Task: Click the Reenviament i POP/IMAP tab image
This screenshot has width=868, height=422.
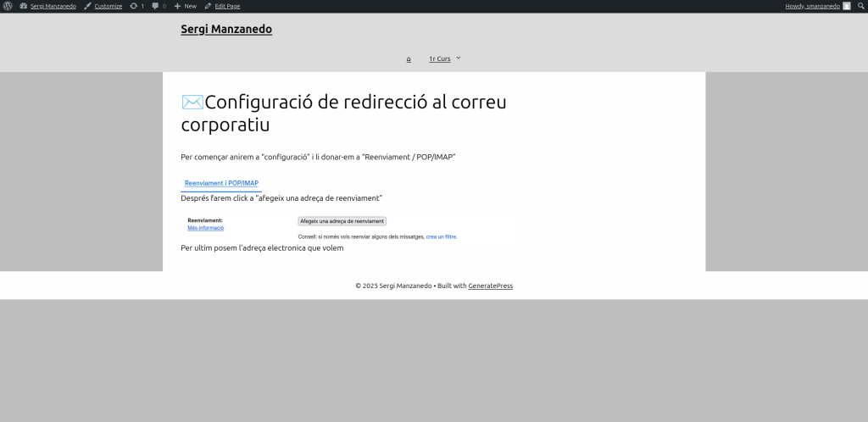Action: 221,183
